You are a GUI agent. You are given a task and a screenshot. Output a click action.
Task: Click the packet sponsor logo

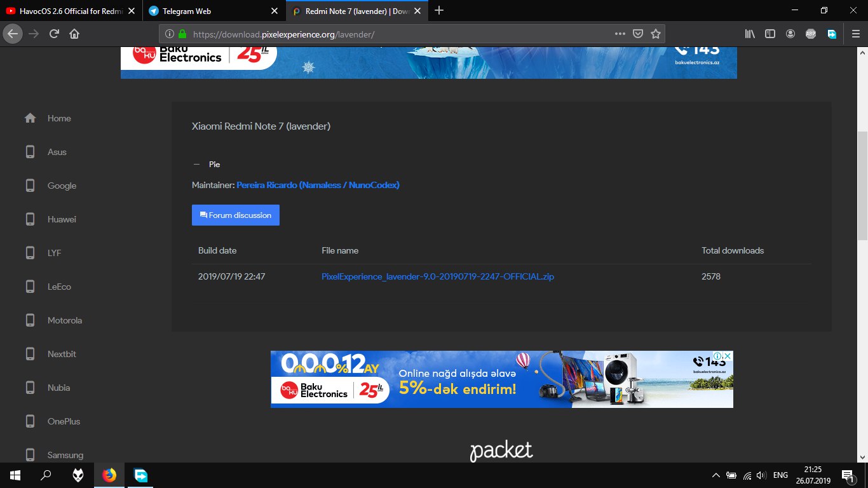tap(501, 451)
